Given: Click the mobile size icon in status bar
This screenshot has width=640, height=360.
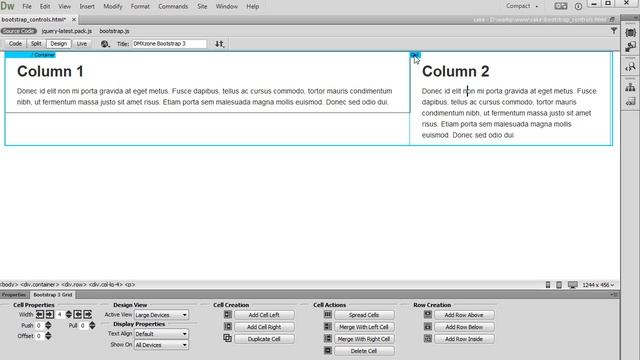Looking at the screenshot, I should click(548, 285).
